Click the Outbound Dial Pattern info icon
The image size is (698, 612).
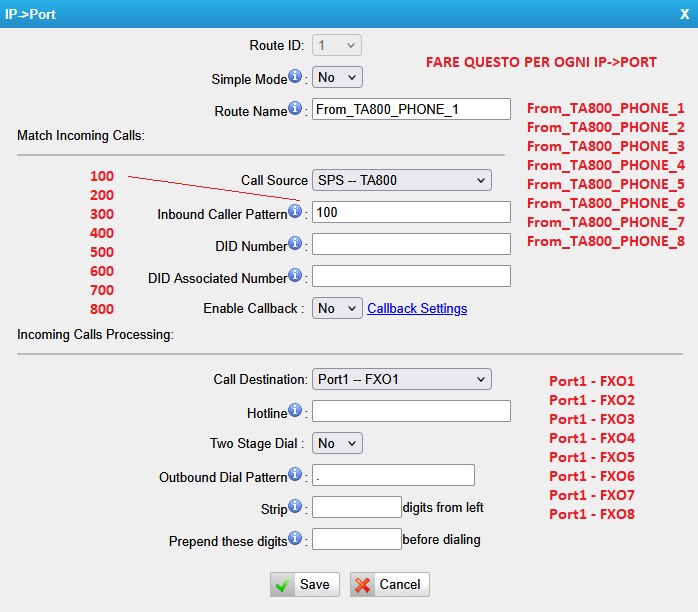(296, 474)
